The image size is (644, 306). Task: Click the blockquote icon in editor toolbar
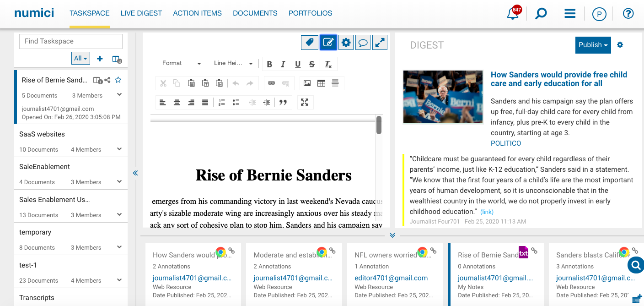[x=283, y=102]
